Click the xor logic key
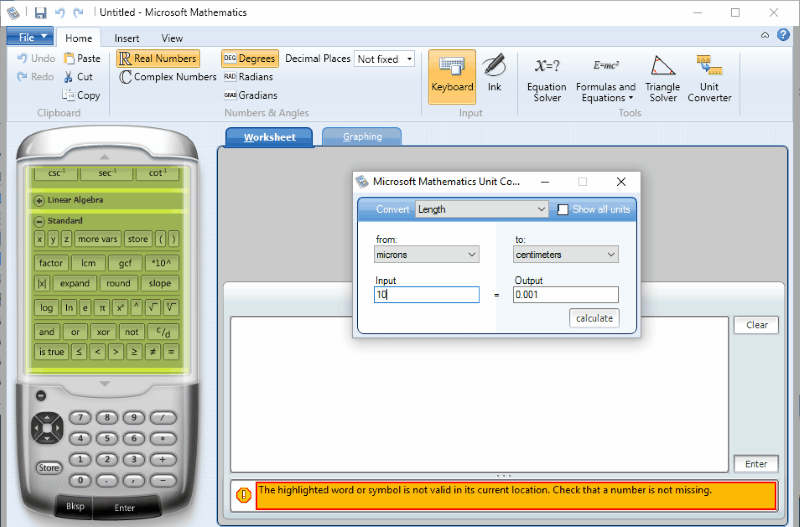Viewport: 800px width, 527px height. (x=103, y=332)
